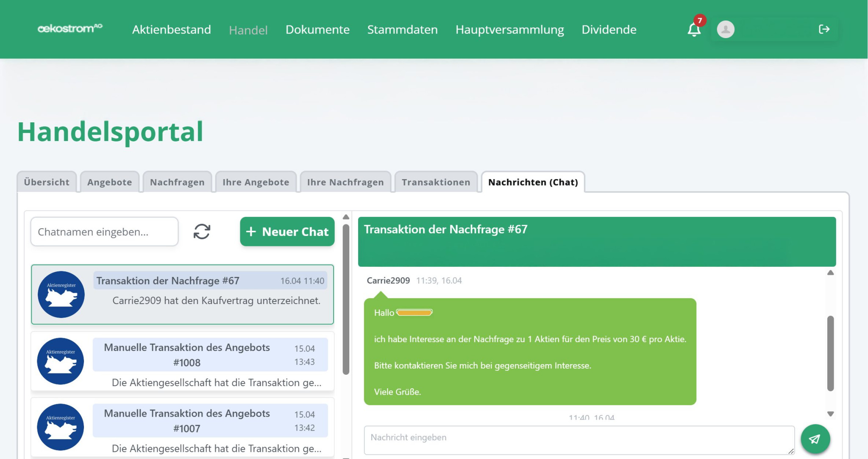The height and width of the screenshot is (459, 868).
Task: Click the logout arrow icon
Action: 823,29
